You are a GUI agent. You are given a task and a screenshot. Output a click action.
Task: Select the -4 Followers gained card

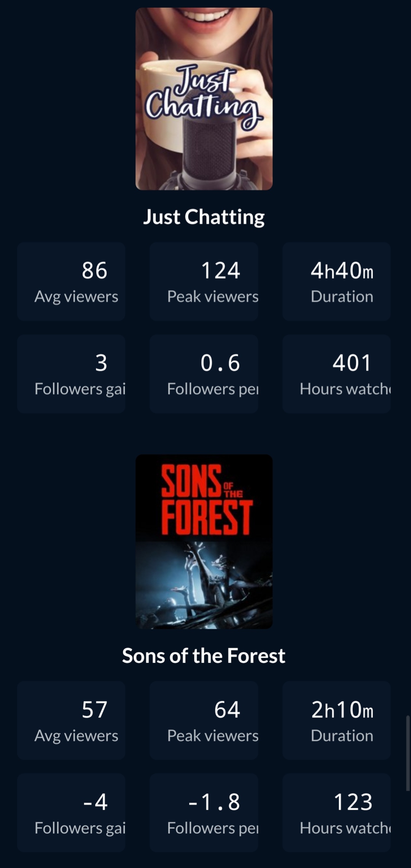(71, 812)
